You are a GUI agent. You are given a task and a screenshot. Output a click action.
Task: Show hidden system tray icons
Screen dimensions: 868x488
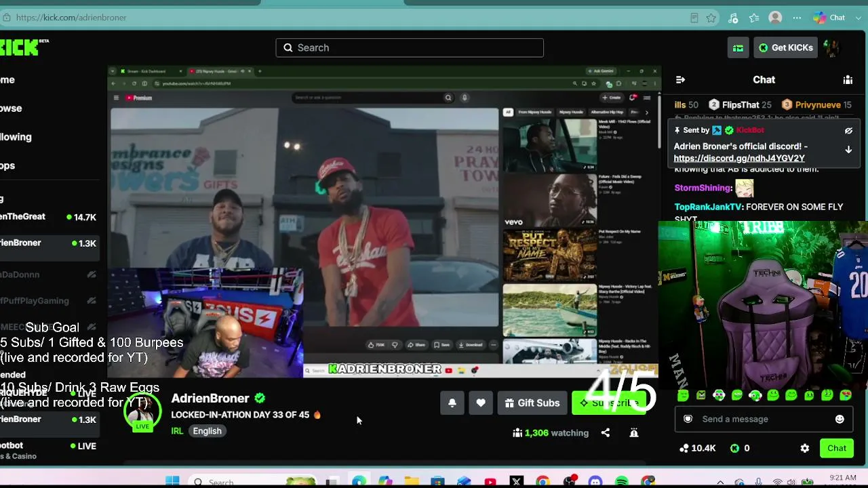[x=720, y=482]
